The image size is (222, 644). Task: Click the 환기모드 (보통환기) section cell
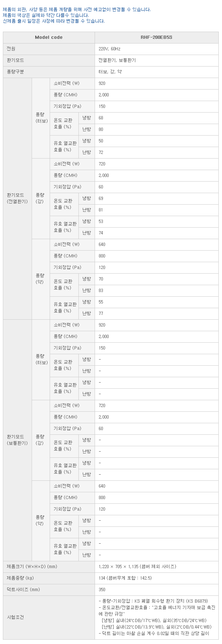(x=17, y=440)
